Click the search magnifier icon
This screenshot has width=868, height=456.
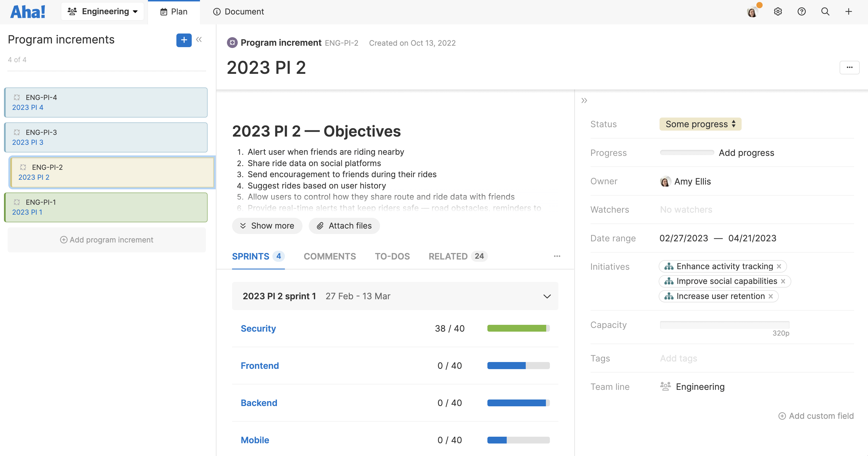(825, 11)
